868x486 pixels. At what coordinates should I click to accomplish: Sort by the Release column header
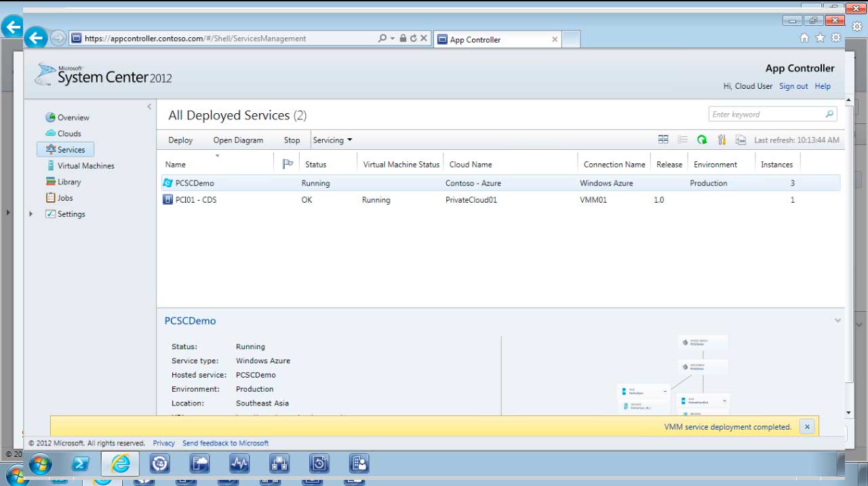pyautogui.click(x=669, y=165)
